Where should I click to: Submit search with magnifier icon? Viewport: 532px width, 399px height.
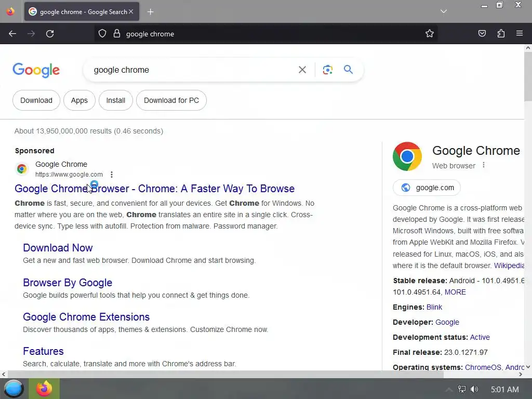point(348,70)
